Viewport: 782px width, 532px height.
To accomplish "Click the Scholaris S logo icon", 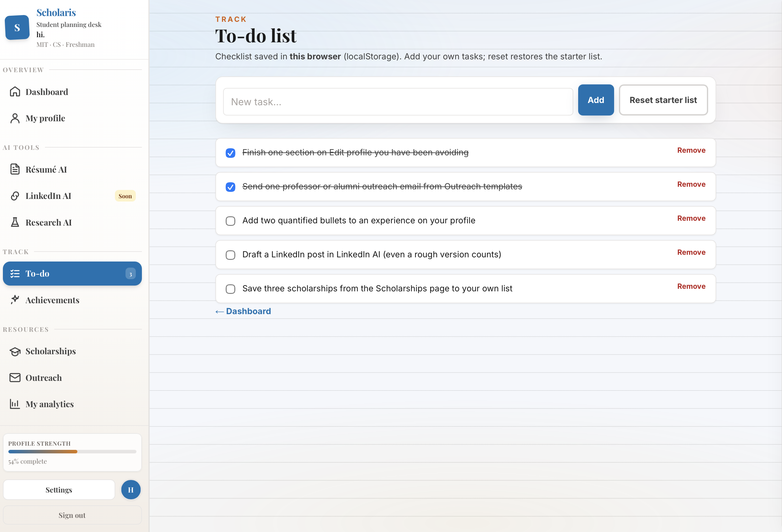I will tap(17, 28).
